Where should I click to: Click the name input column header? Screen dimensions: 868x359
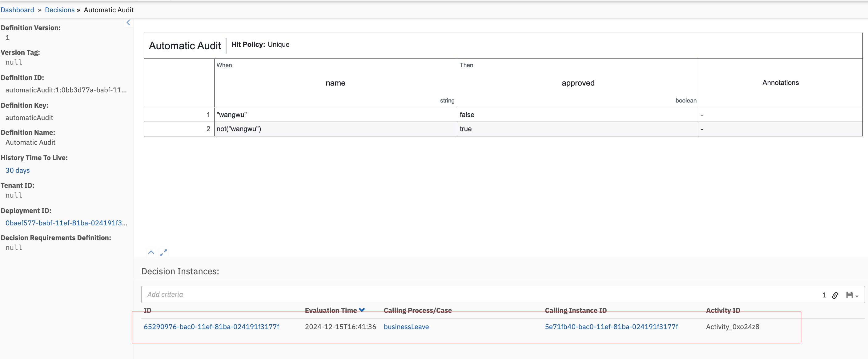[x=335, y=83]
